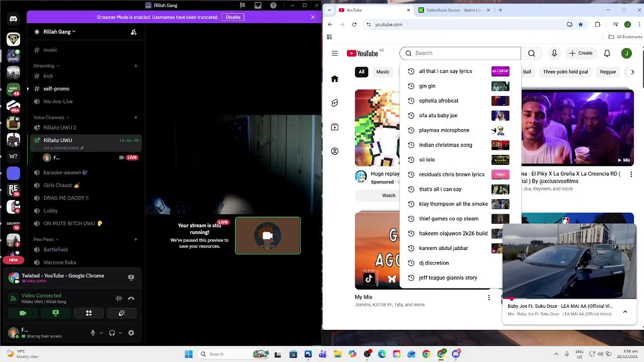Bookmark this page with the star icon
The height and width of the screenshot is (362, 644).
pyautogui.click(x=581, y=25)
